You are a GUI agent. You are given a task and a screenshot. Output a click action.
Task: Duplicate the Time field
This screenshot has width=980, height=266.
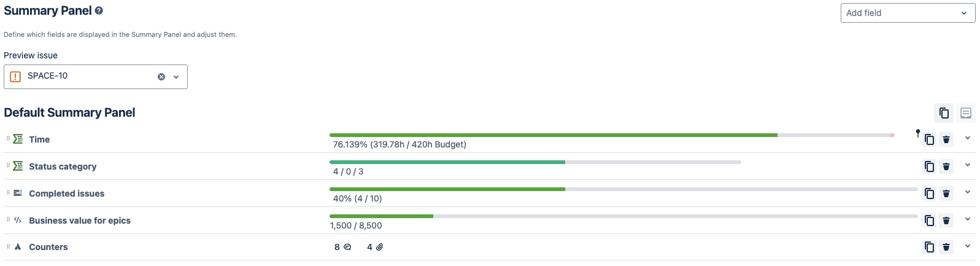click(x=930, y=139)
